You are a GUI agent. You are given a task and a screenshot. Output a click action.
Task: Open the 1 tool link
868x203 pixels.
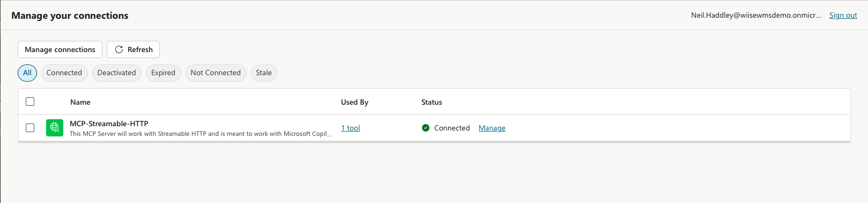[x=351, y=128]
